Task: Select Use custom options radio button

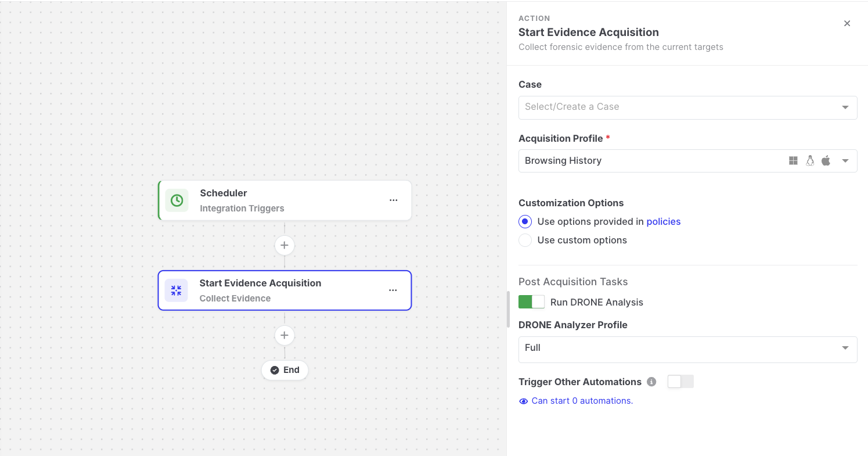Action: click(x=525, y=240)
